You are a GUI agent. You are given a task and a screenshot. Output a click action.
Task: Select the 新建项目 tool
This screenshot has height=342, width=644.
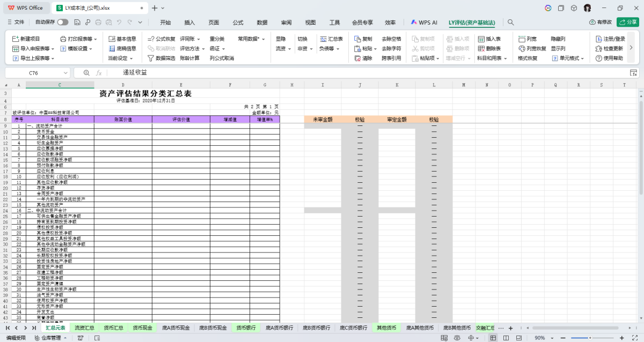tap(26, 39)
